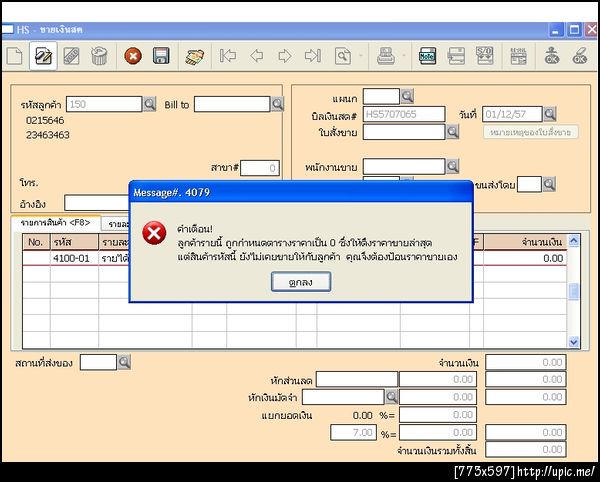The width and height of the screenshot is (600, 482).
Task: Go to next record arrow
Action: (285, 56)
